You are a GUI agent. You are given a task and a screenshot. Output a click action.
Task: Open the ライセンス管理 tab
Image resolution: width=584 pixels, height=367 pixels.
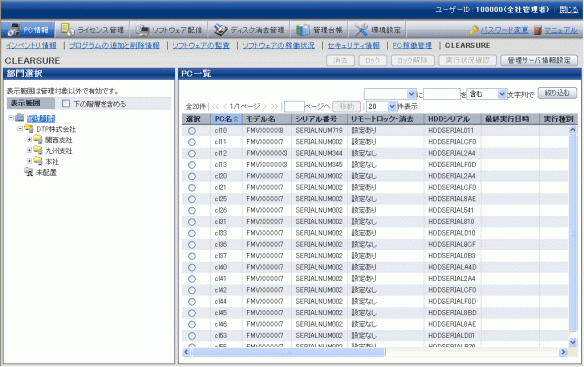(92, 30)
